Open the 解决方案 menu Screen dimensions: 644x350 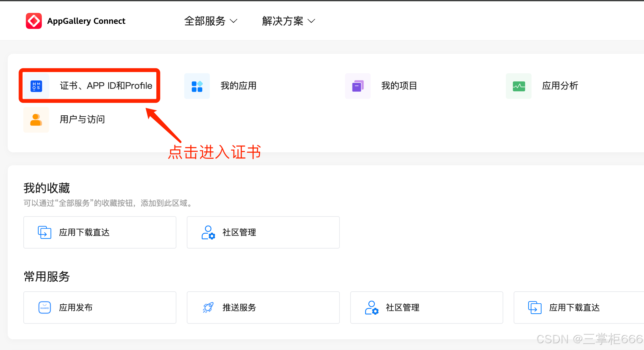pos(289,21)
